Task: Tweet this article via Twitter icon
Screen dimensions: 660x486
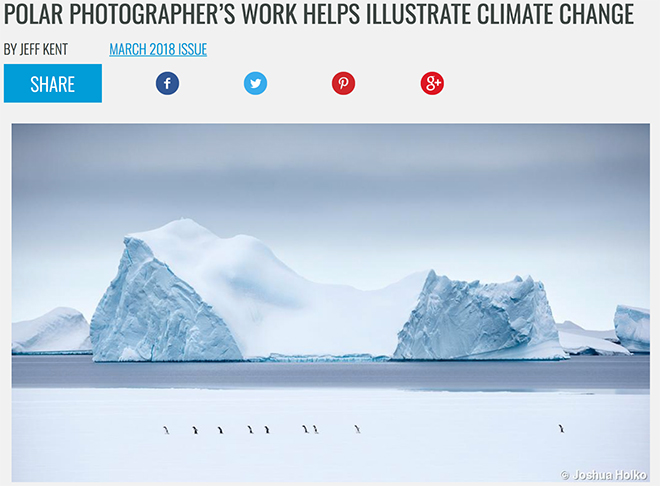Action: point(255,83)
